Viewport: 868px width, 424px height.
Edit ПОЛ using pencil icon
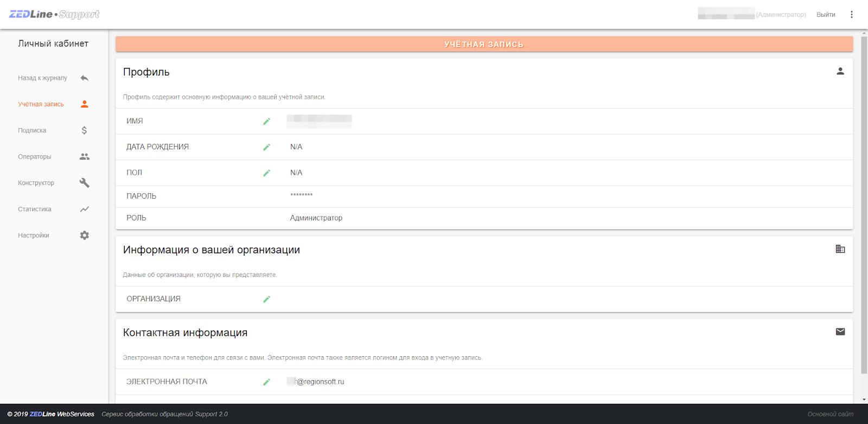[x=266, y=173]
